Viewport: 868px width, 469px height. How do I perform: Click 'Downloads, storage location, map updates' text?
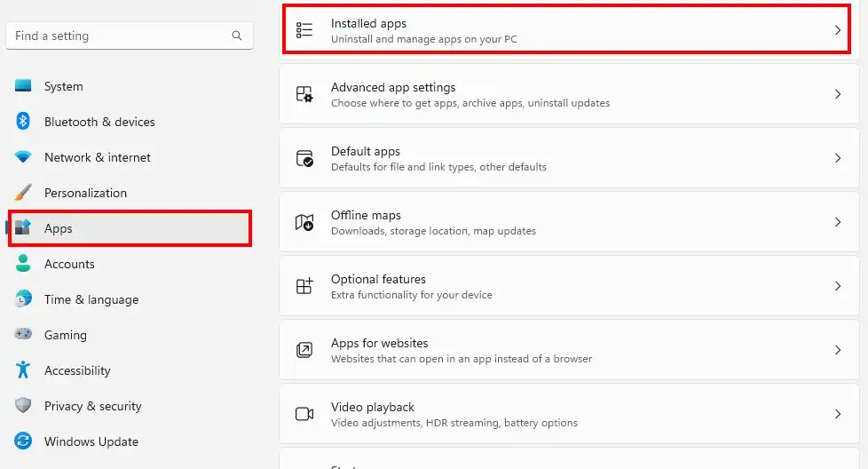coord(433,231)
